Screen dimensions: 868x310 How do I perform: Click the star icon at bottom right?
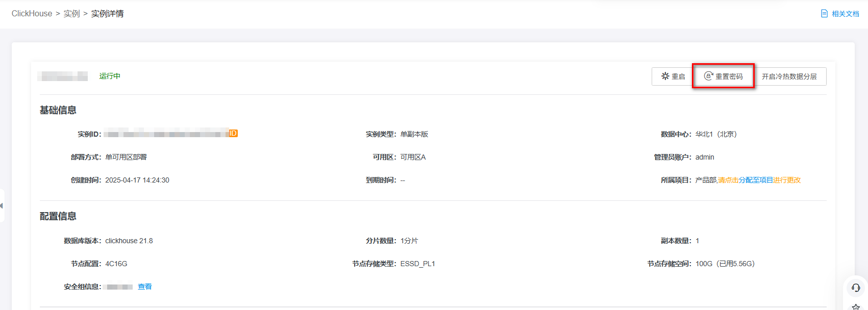(856, 307)
